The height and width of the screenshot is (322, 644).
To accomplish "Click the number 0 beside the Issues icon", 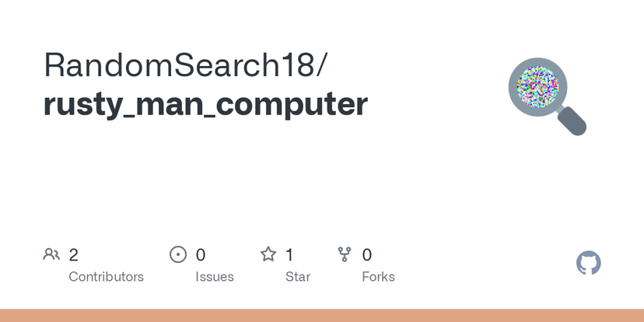I will point(201,254).
